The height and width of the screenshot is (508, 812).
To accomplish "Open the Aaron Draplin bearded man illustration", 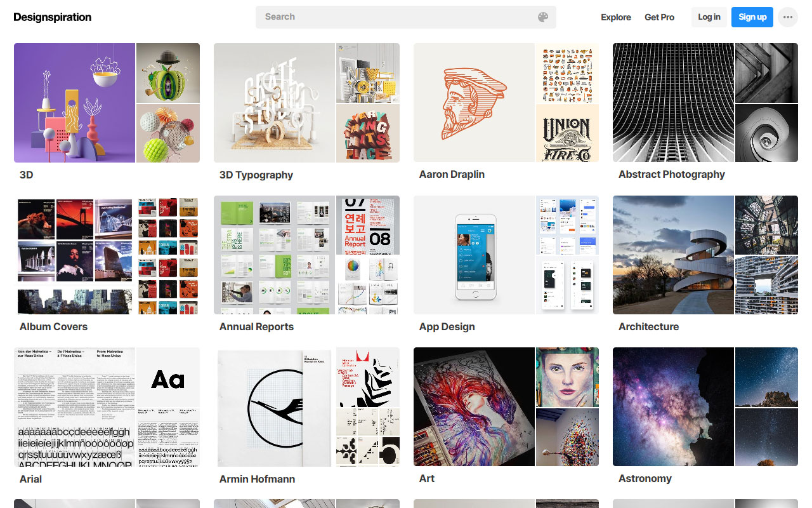I will click(x=474, y=103).
